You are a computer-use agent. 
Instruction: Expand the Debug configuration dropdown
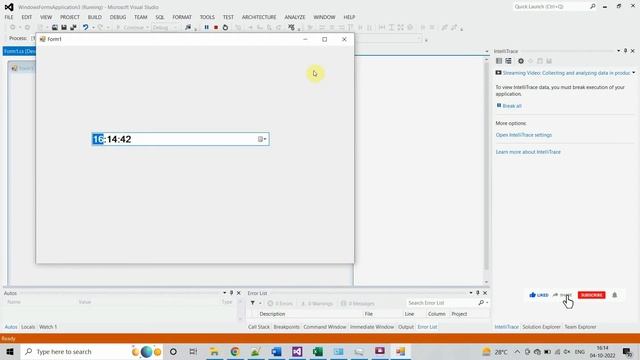point(175,28)
